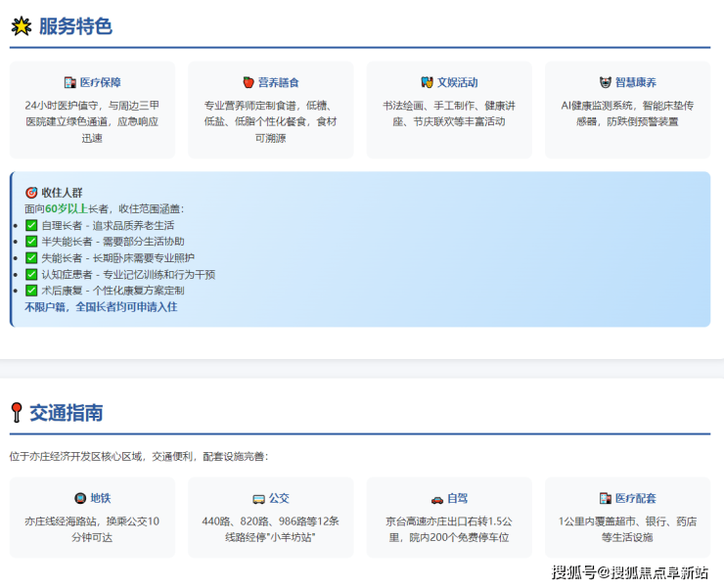Click the bold text 不限户籍，全国长者均可申请入住
The width and height of the screenshot is (724, 588).
[x=101, y=307]
